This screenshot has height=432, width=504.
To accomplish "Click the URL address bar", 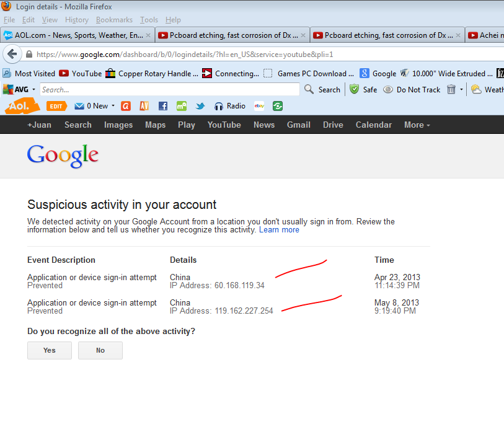I will tap(263, 55).
